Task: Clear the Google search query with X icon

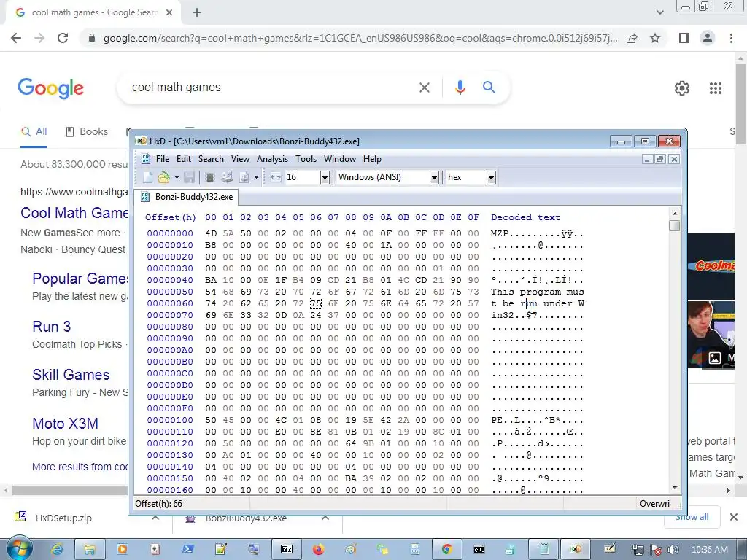Action: coord(425,87)
